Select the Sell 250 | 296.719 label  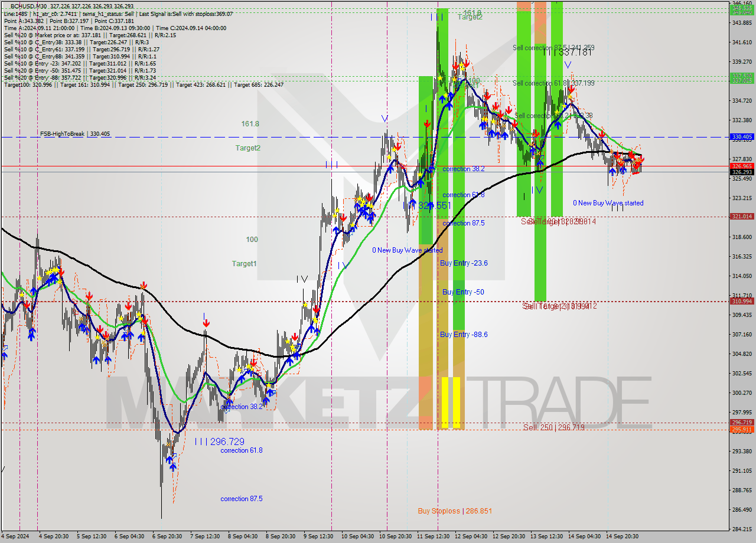tap(554, 427)
